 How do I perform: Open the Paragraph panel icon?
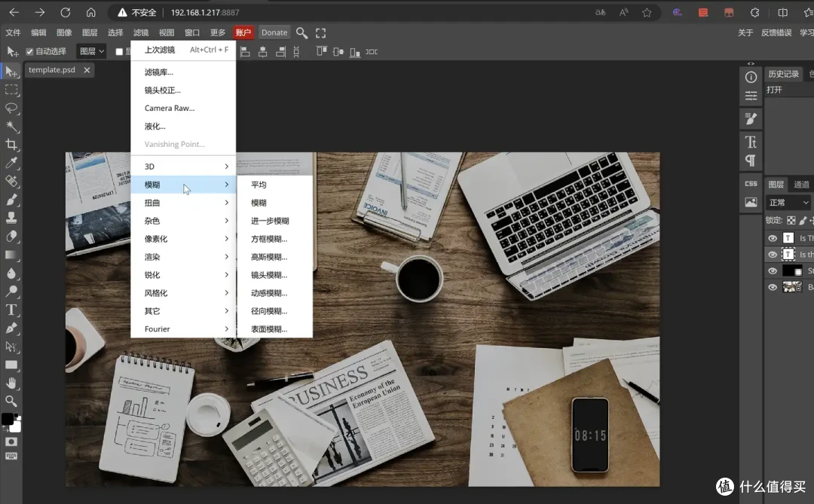point(751,160)
